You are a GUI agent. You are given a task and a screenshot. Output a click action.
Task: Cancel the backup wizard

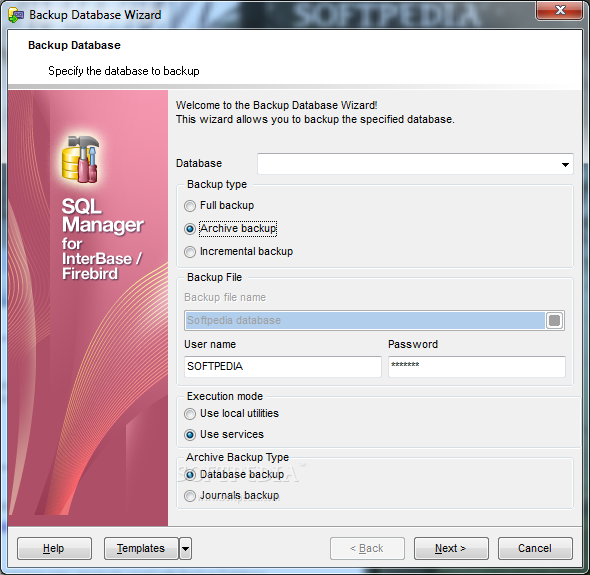(x=535, y=549)
